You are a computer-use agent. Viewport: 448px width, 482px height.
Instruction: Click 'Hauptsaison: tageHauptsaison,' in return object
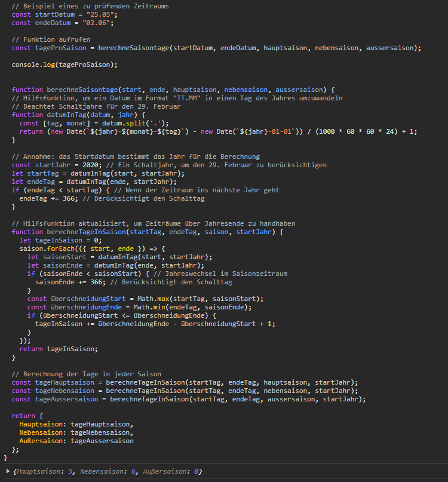click(x=76, y=424)
